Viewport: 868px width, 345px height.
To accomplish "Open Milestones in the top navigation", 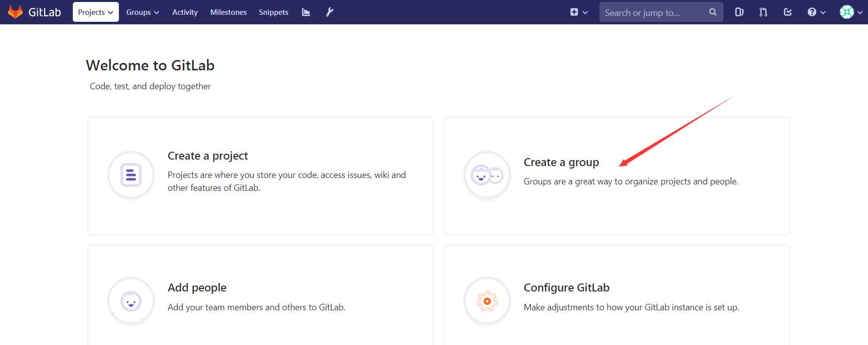I will pyautogui.click(x=228, y=12).
